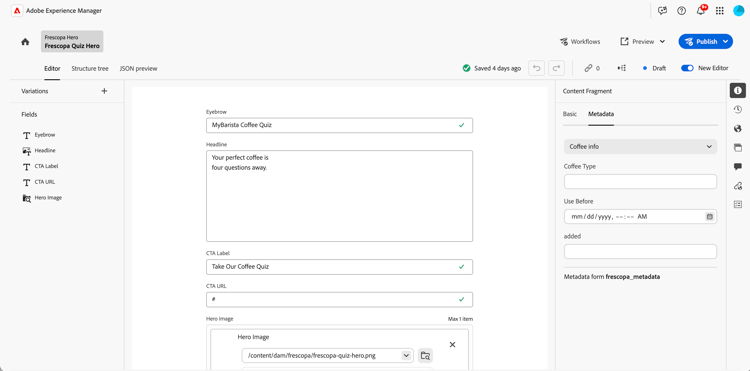Open the Coffee info dropdown
The image size is (750, 371).
(x=640, y=147)
